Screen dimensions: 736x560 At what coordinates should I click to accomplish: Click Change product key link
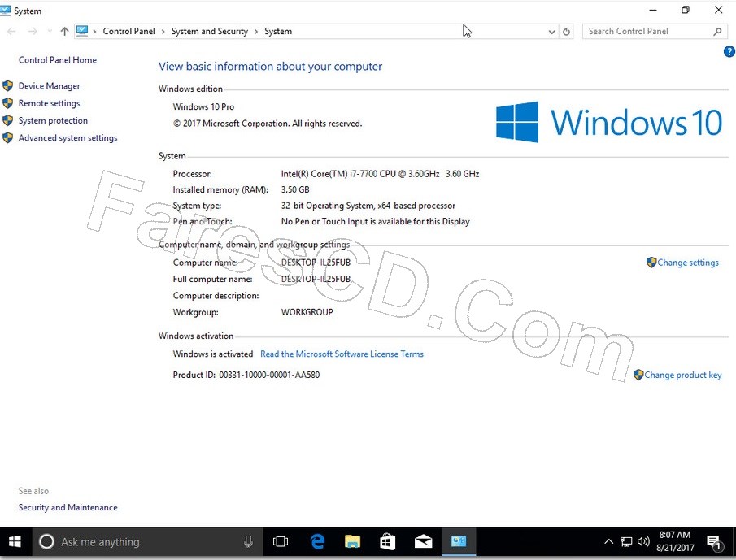(x=682, y=375)
